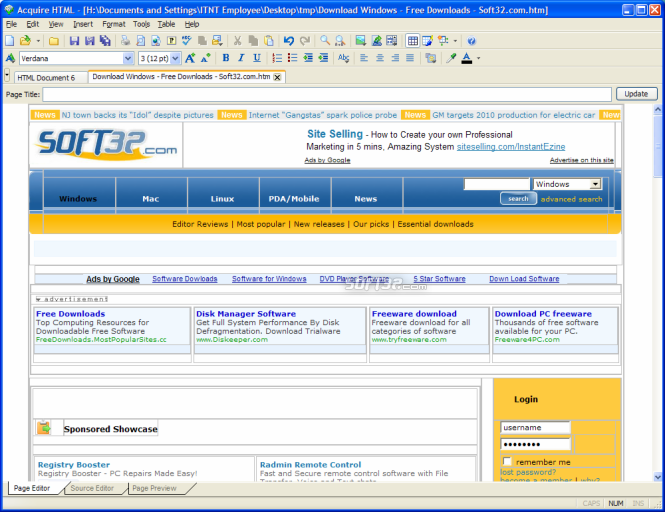Redo the last undone action
Viewport: 665px width, 512px height.
(305, 41)
